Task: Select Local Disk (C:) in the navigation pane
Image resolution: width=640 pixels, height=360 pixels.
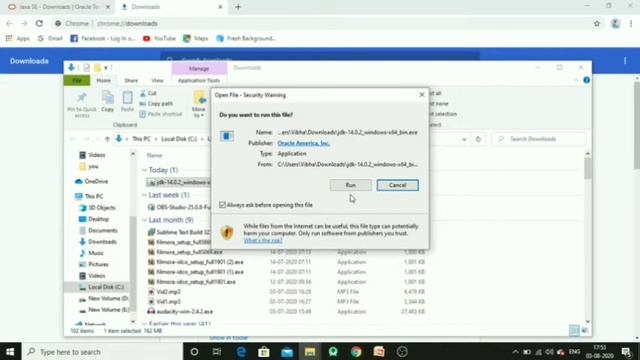Action: click(102, 287)
